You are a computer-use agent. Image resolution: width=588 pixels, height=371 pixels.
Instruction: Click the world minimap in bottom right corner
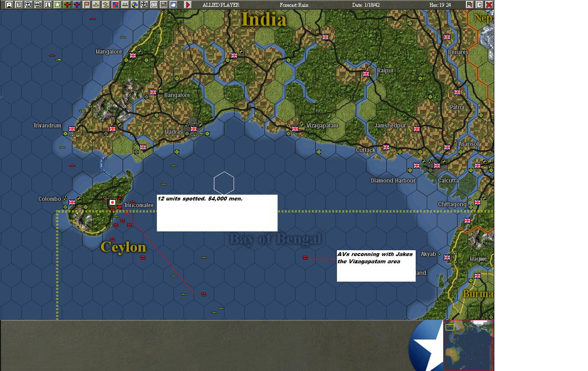(468, 345)
